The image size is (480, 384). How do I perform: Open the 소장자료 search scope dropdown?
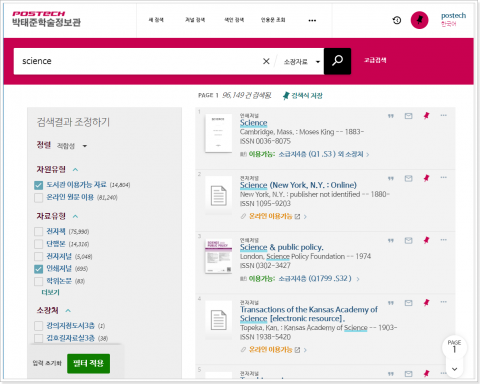302,62
